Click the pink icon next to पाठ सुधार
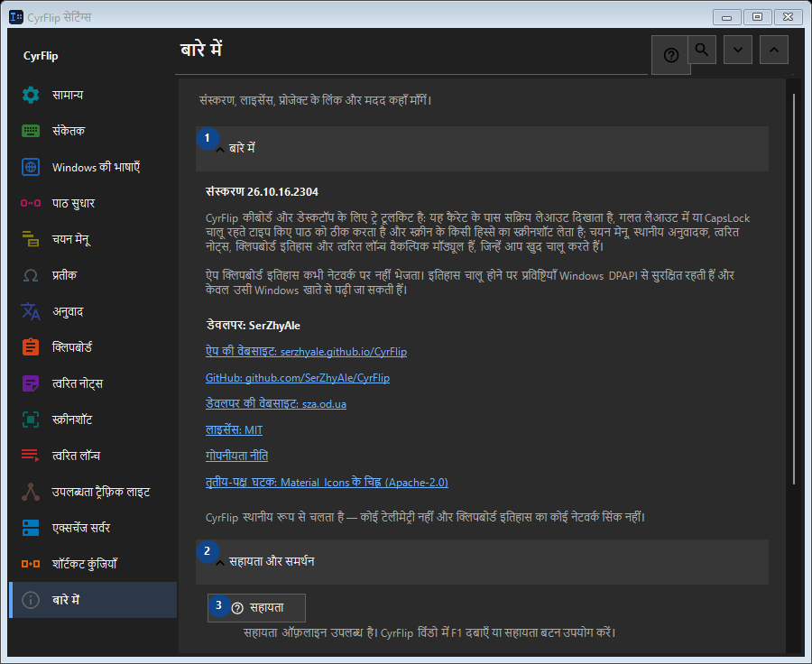Image resolution: width=812 pixels, height=664 pixels. click(31, 203)
